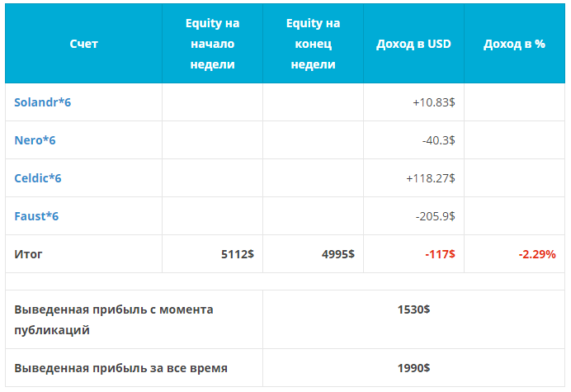This screenshot has width=571, height=392.
Task: Click the red -2.29% total percentage
Action: pos(537,253)
